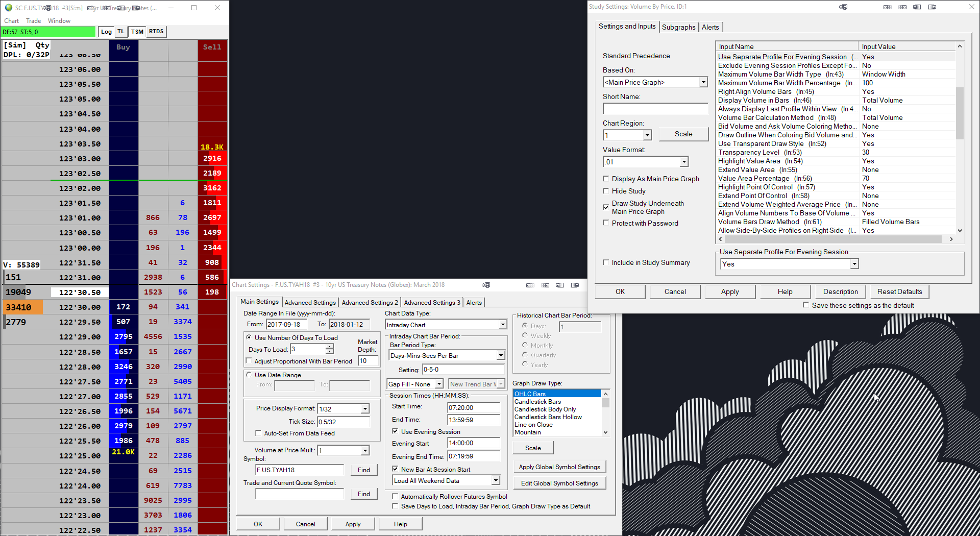Open the Study Settings Alerts tab
980x536 pixels.
tap(710, 27)
